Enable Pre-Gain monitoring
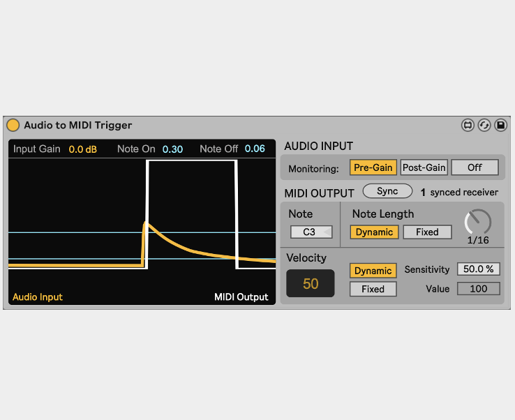515x420 pixels. (373, 167)
